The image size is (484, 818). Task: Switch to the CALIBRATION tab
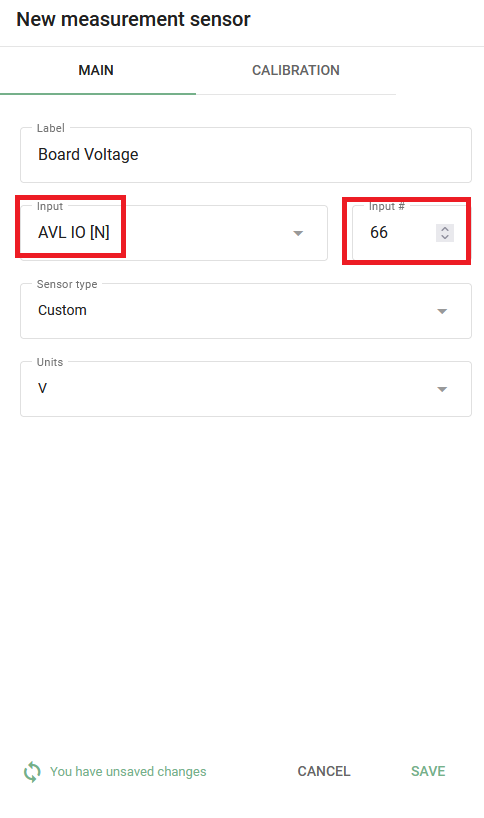(296, 70)
